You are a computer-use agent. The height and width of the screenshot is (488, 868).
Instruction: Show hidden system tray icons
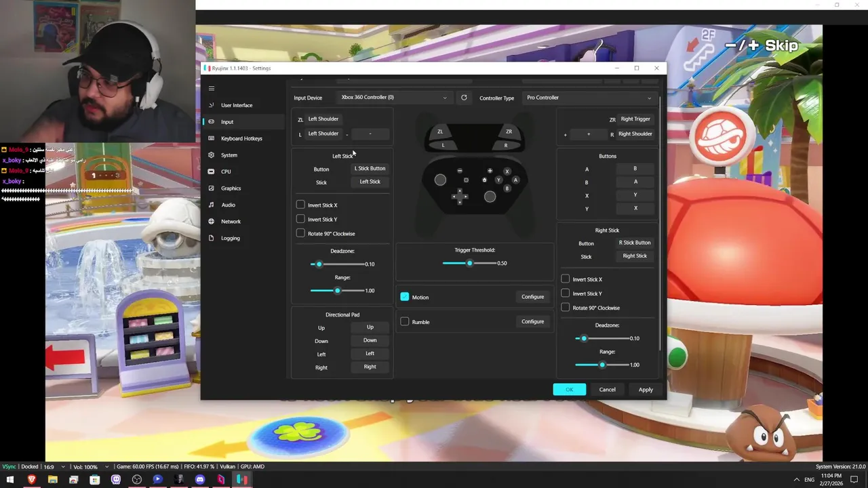[x=796, y=480]
